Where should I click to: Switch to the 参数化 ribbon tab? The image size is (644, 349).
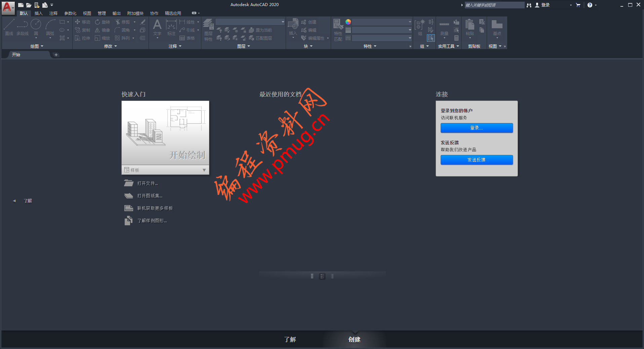pyautogui.click(x=70, y=13)
